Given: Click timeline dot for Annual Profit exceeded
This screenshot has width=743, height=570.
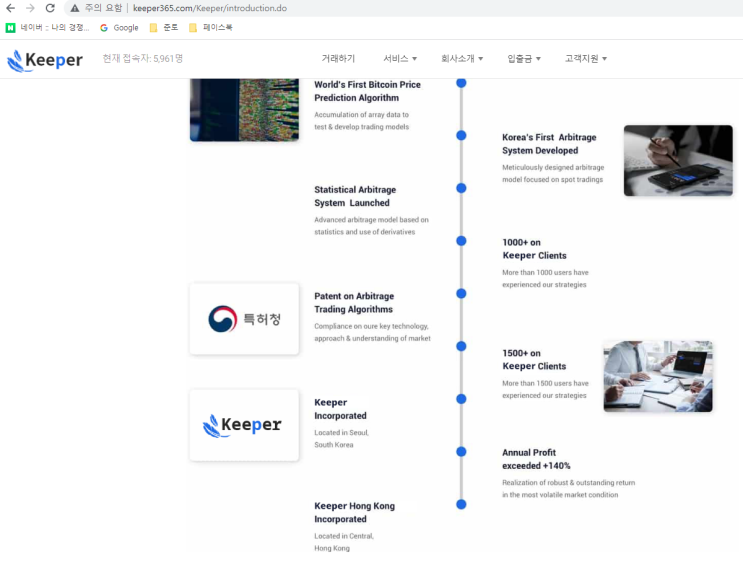Looking at the screenshot, I should (x=461, y=452).
